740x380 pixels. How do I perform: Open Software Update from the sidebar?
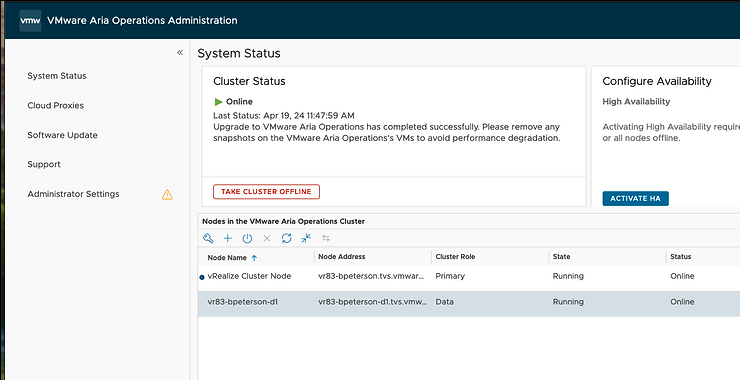tap(62, 135)
